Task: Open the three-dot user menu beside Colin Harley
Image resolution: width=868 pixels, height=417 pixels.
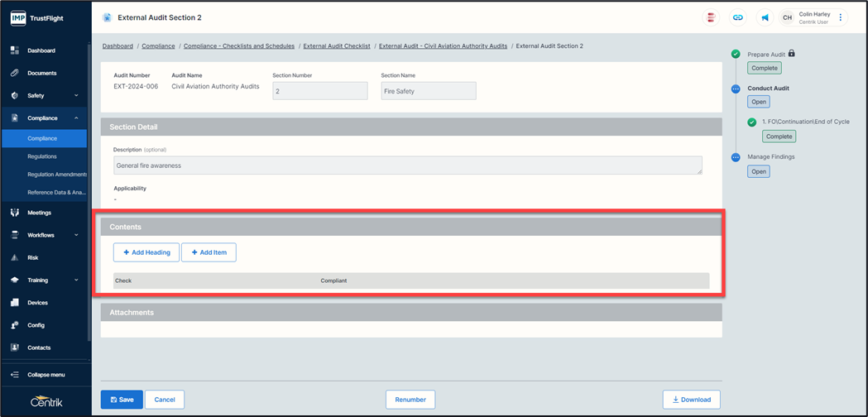Action: pyautogui.click(x=841, y=17)
